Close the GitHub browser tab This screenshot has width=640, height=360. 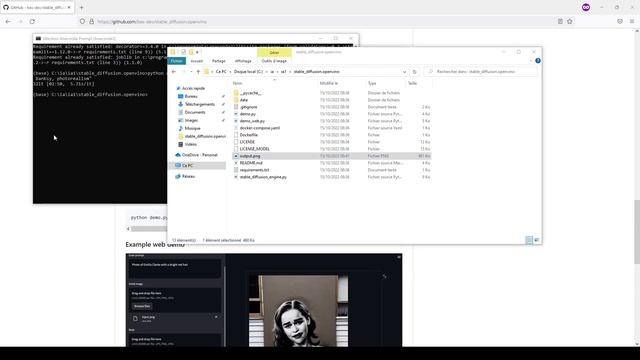tap(69, 7)
